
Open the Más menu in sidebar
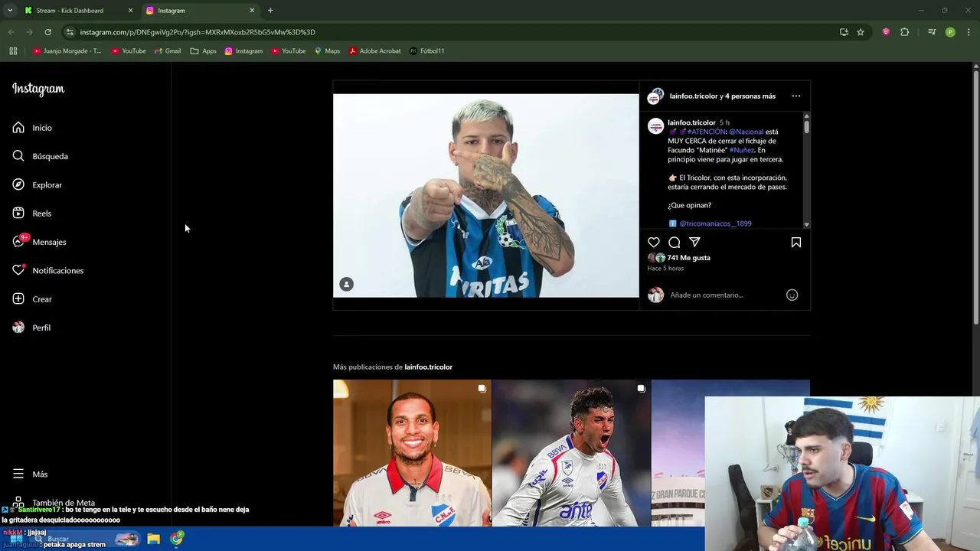(30, 474)
